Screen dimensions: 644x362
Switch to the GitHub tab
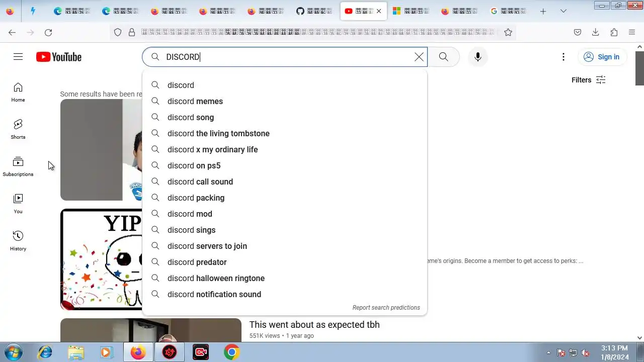315,11
